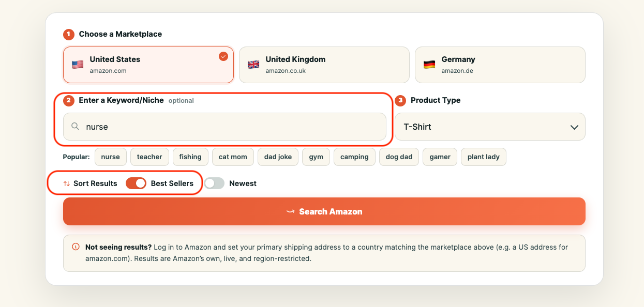Screen dimensions: 644x307
Task: Open the Product Type T-Shirt dropdown
Action: pos(490,127)
